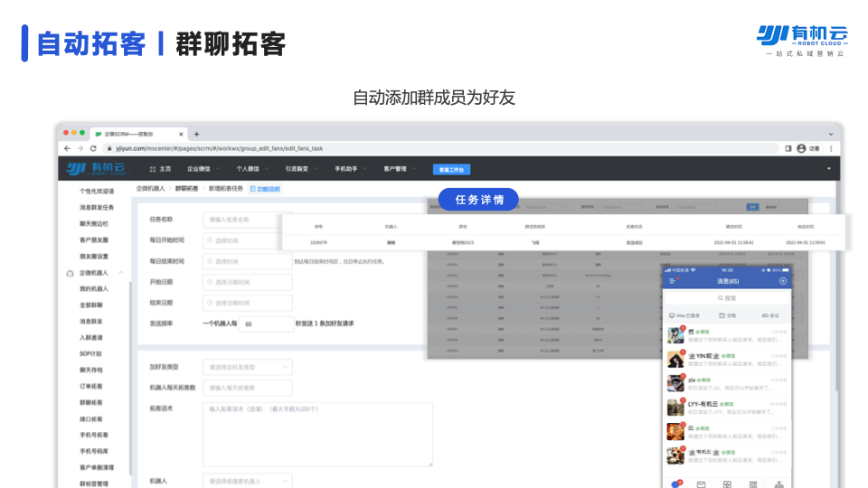
Task: Reload the page with the refresh icon
Action: click(93, 148)
